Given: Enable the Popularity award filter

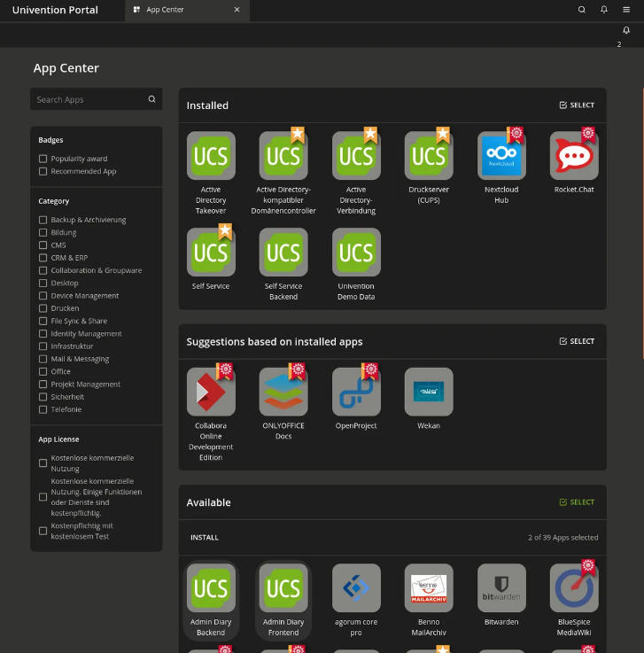Looking at the screenshot, I should pyautogui.click(x=43, y=159).
